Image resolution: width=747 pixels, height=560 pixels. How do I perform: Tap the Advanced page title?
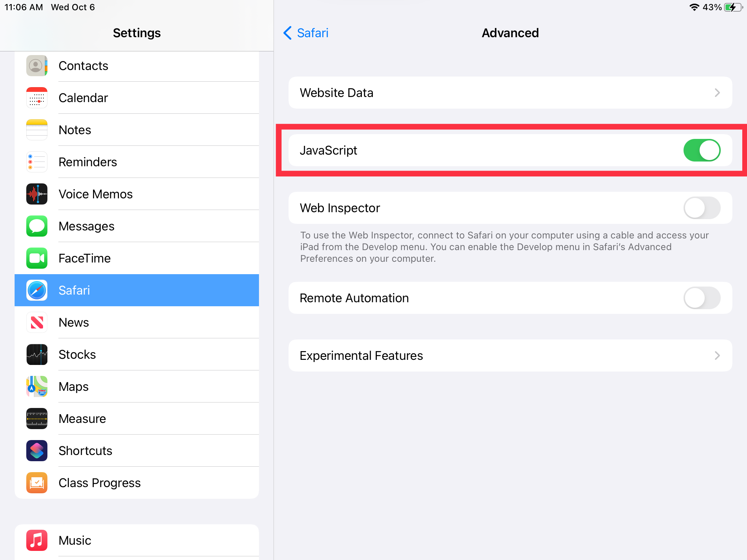(x=510, y=33)
